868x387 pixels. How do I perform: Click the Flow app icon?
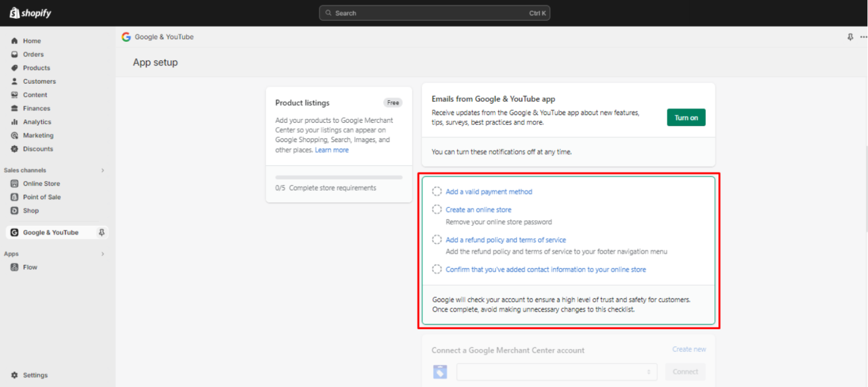(x=15, y=268)
